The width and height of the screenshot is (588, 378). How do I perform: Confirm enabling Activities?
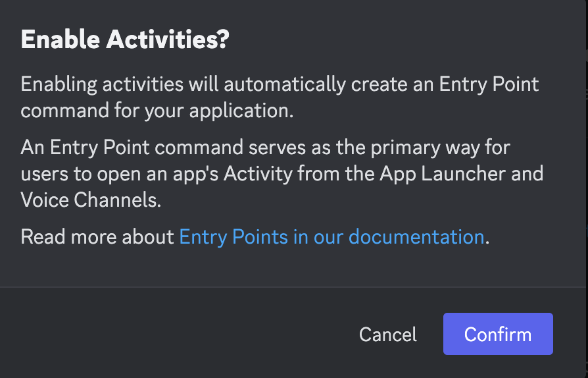(x=498, y=334)
